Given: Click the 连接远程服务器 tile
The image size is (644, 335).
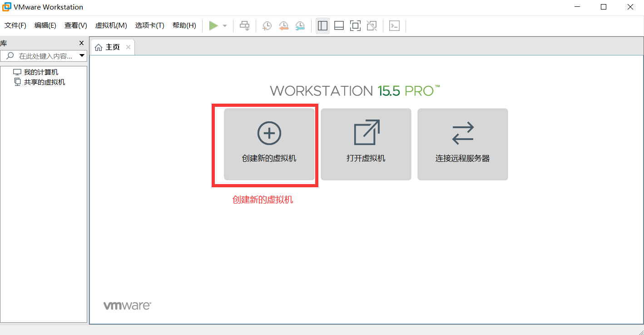Looking at the screenshot, I should click(463, 144).
